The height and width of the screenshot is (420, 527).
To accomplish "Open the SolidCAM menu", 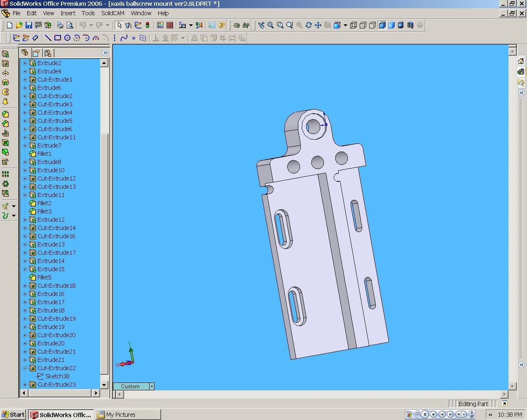I will coord(112,13).
